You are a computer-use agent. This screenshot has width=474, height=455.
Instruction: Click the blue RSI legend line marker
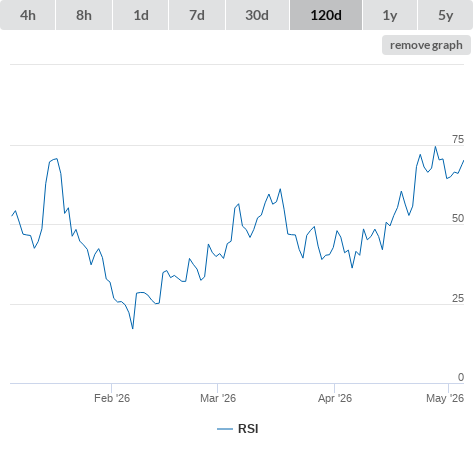click(x=225, y=429)
